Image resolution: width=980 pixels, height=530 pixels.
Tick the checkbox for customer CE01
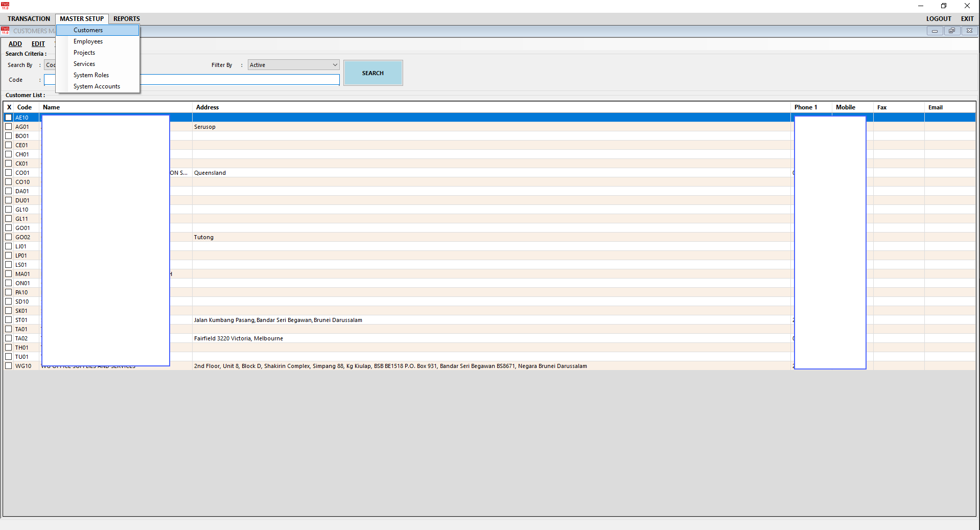point(9,145)
